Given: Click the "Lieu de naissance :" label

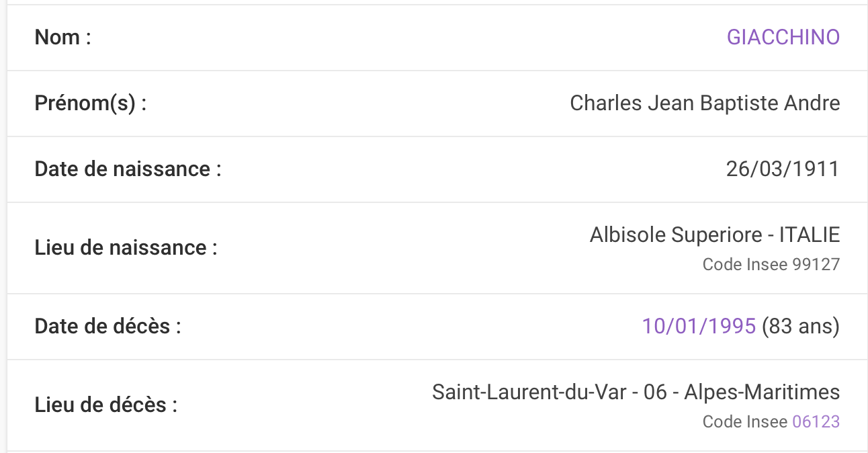Looking at the screenshot, I should (x=126, y=248).
